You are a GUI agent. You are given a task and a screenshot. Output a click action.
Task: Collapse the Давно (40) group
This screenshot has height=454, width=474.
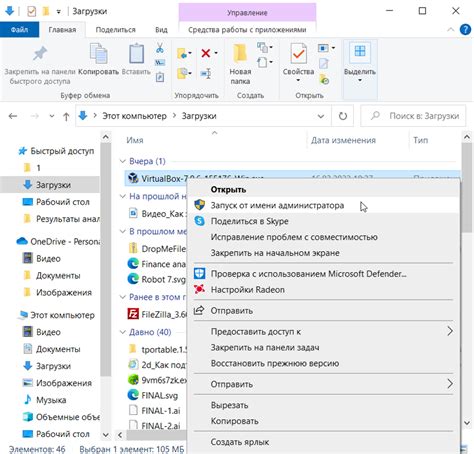pyautogui.click(x=122, y=332)
